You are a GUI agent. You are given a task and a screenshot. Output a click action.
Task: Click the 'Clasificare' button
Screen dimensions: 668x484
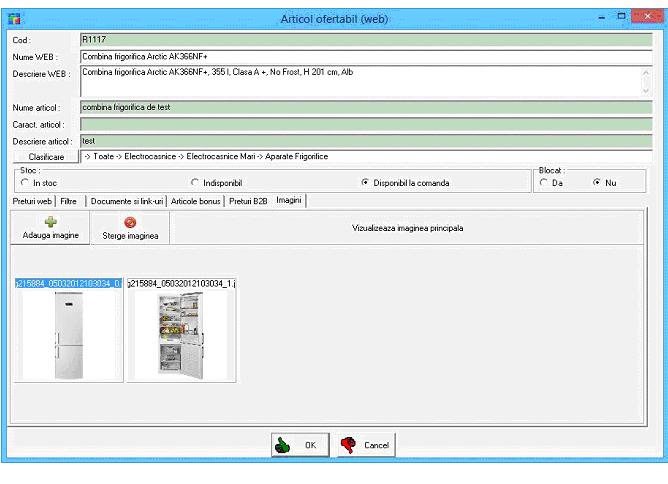(45, 157)
